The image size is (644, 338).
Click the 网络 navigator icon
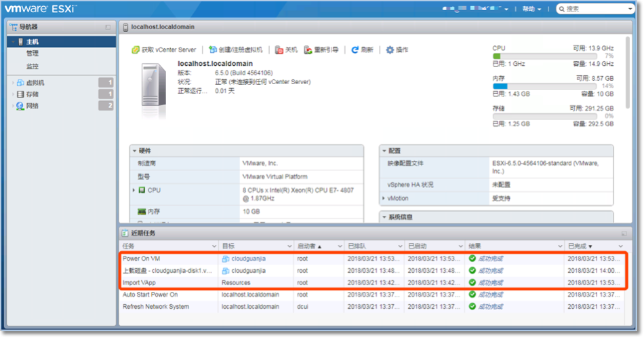(x=20, y=106)
